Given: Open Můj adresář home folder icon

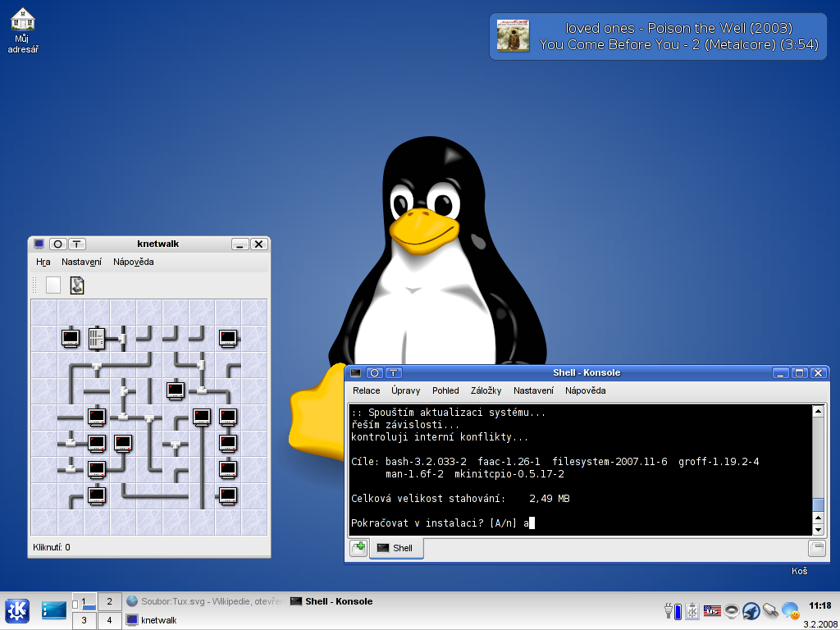Looking at the screenshot, I should 24,20.
